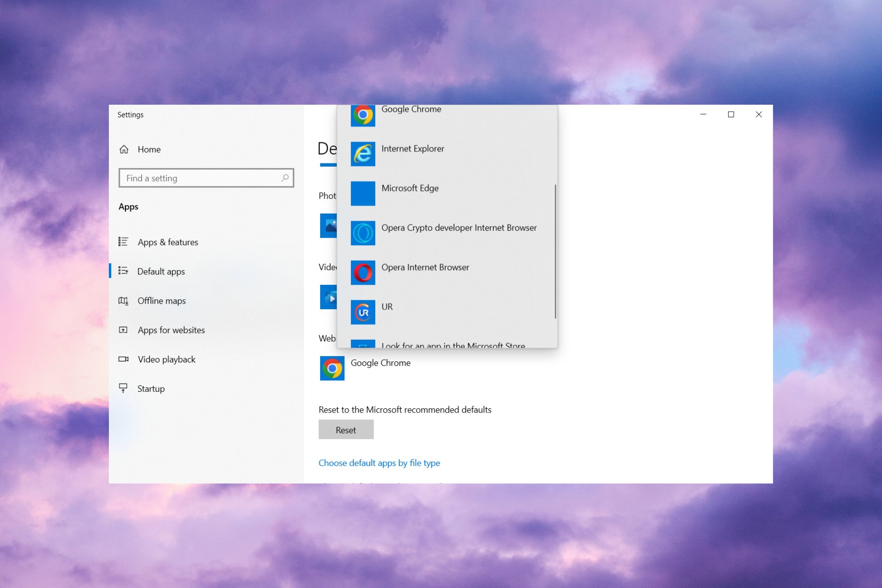Click the Startup icon
Image resolution: width=882 pixels, height=588 pixels.
(123, 388)
